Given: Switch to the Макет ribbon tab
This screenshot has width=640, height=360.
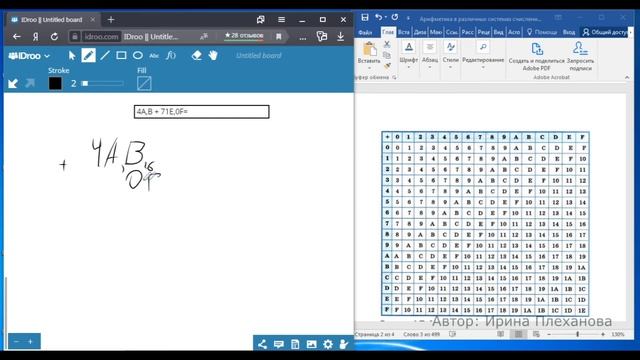Looking at the screenshot, I should click(x=436, y=32).
